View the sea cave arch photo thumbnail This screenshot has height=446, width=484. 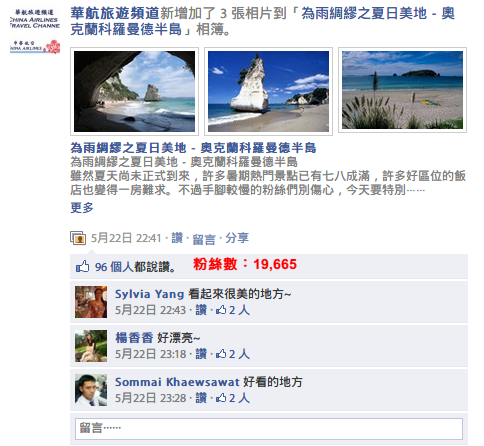pyautogui.click(x=134, y=91)
